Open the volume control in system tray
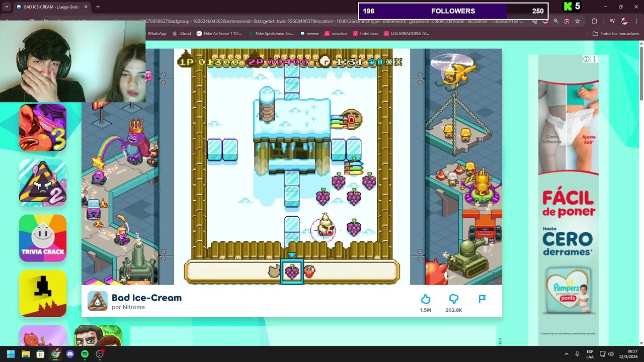This screenshot has width=644, height=362. [611, 354]
